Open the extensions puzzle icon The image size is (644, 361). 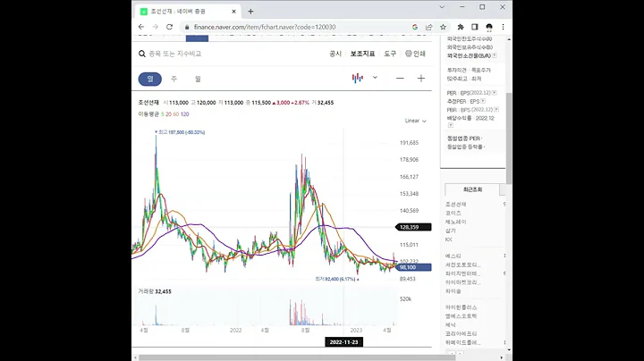461,27
